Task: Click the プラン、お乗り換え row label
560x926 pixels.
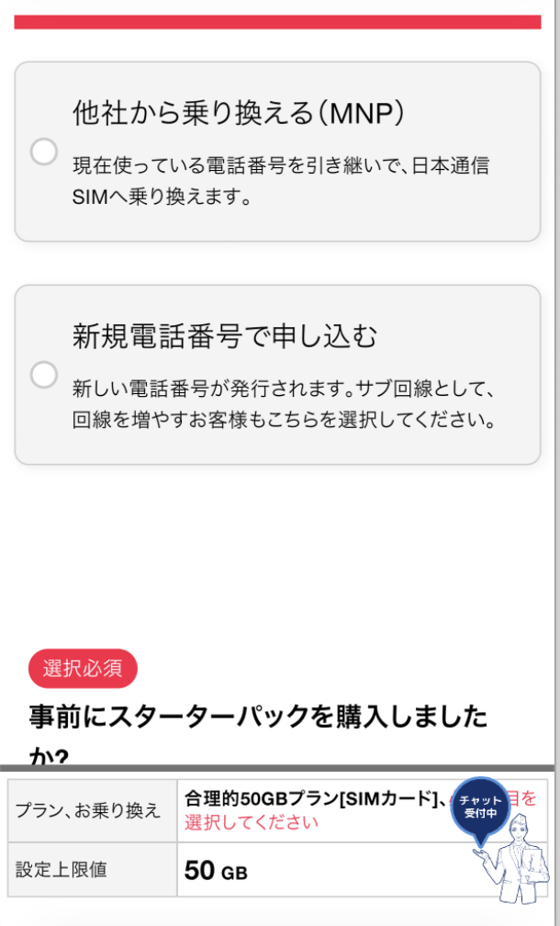Action: pos(88,810)
